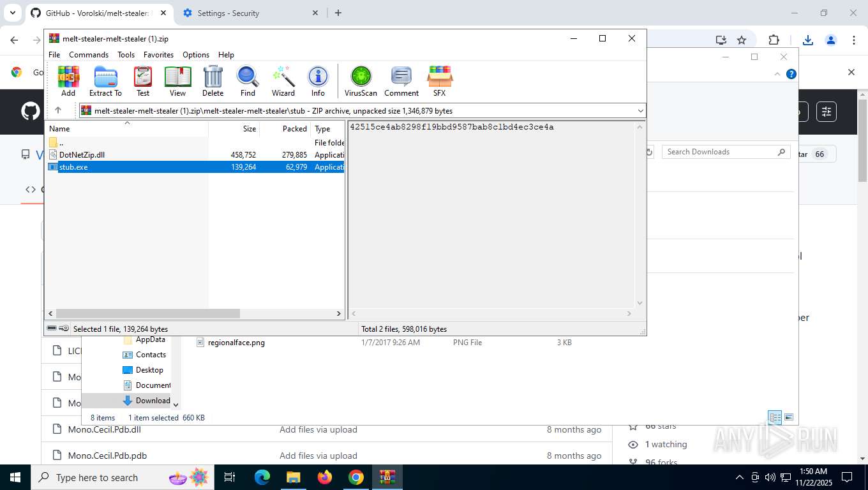Open Mono.Cecil.Pdb.dll on GitHub
868x490 pixels.
tap(105, 429)
